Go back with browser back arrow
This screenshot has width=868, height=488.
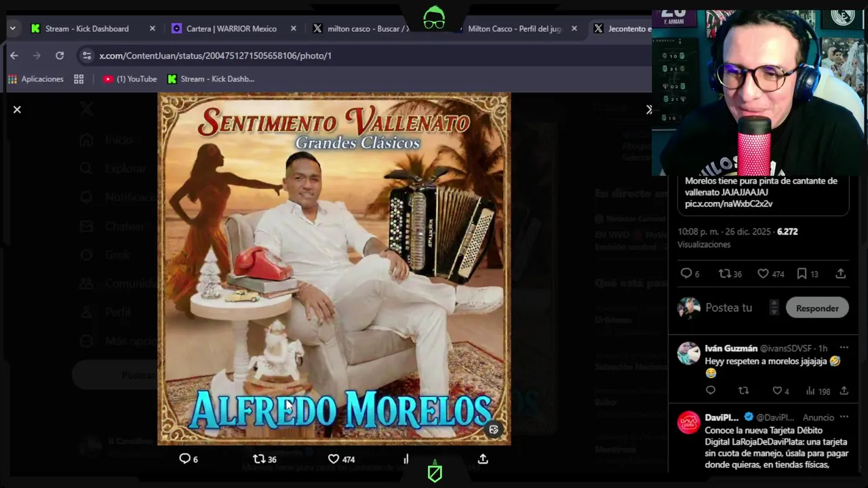(14, 56)
